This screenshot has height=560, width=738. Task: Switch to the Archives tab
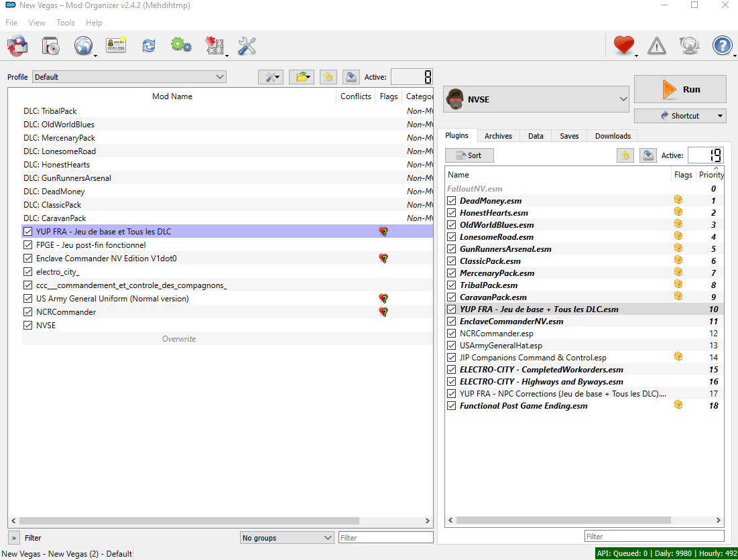click(498, 136)
